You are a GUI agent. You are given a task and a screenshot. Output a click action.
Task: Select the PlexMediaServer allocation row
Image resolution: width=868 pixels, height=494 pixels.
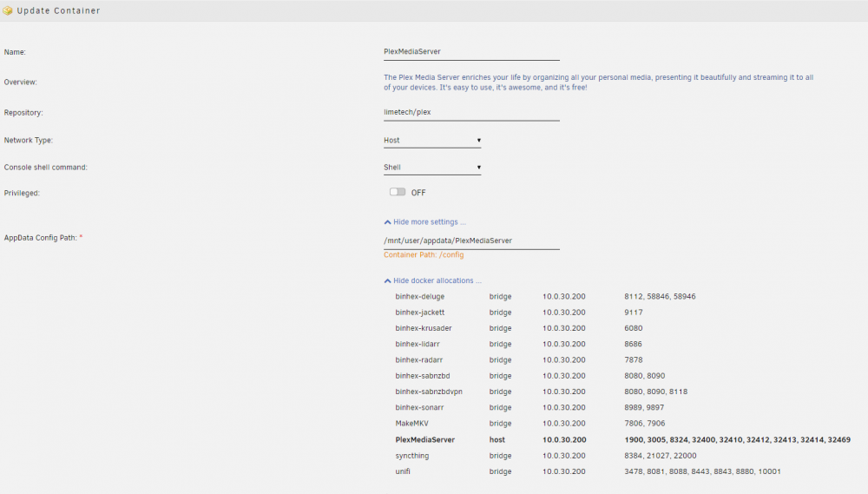click(622, 439)
